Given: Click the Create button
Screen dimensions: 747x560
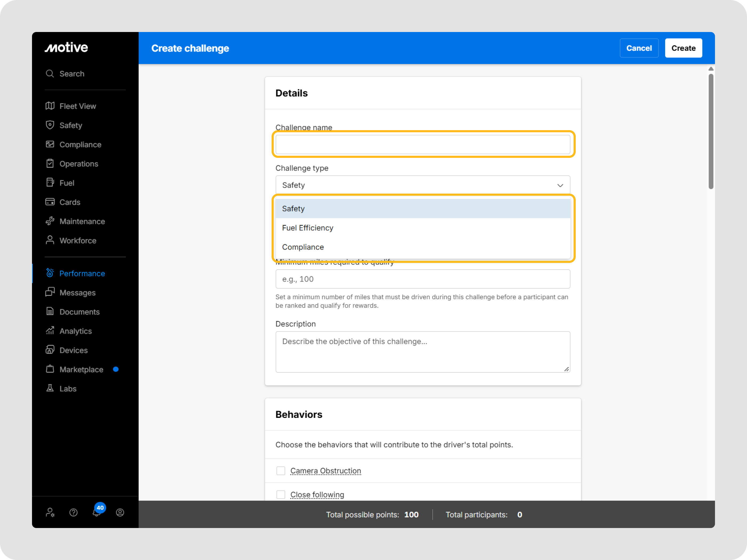Looking at the screenshot, I should point(683,48).
